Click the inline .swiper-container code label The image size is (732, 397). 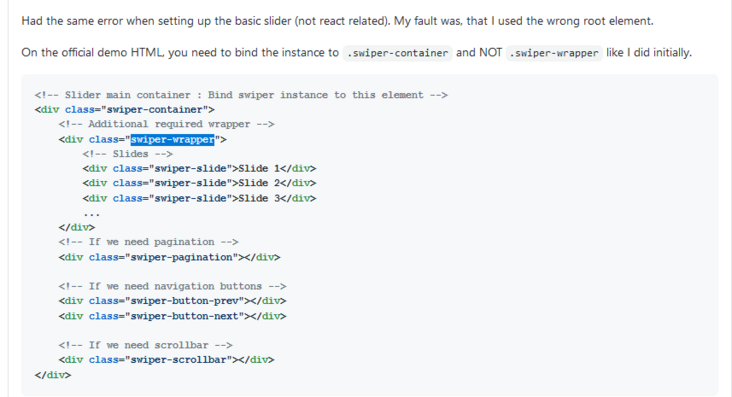[x=397, y=53]
